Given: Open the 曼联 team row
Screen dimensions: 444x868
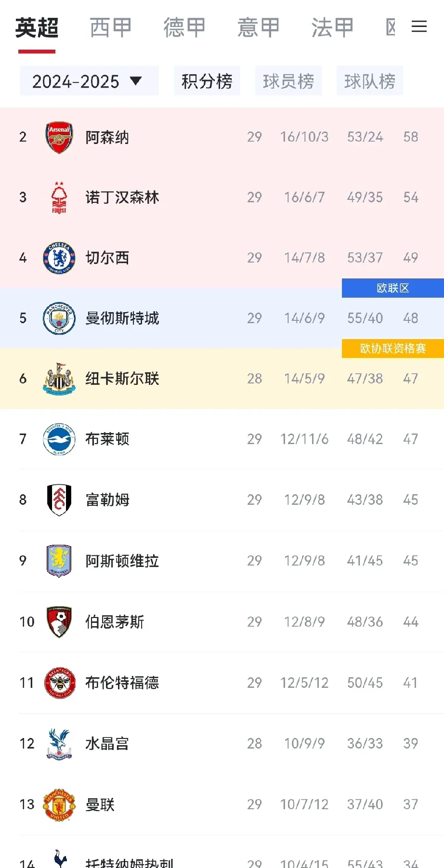Looking at the screenshot, I should (193, 803).
